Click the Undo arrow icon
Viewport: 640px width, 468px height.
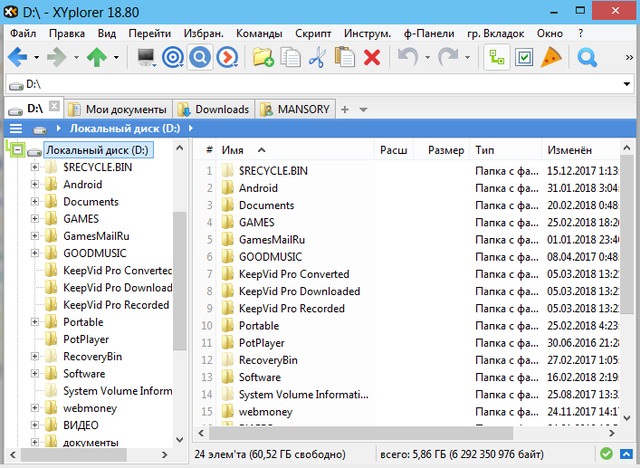tap(408, 57)
